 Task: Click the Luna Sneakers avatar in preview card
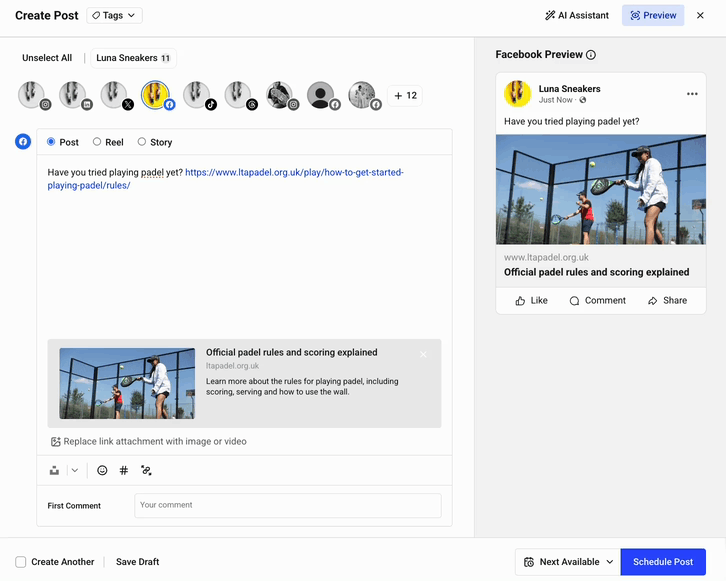pyautogui.click(x=517, y=94)
